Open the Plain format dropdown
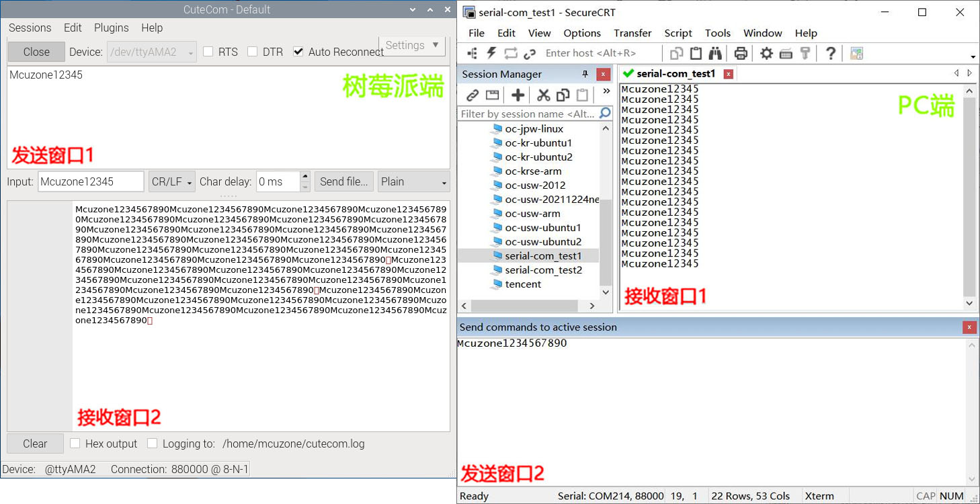The image size is (980, 504). coord(413,182)
